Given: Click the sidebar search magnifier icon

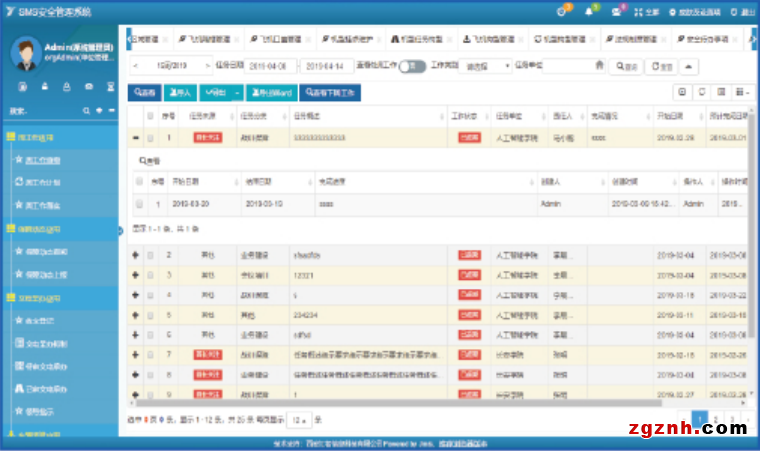Looking at the screenshot, I should pyautogui.click(x=86, y=110).
